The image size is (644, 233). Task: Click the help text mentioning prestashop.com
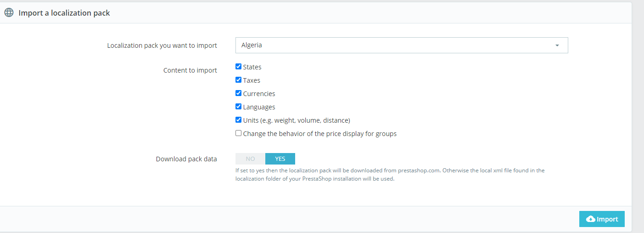pyautogui.click(x=390, y=175)
